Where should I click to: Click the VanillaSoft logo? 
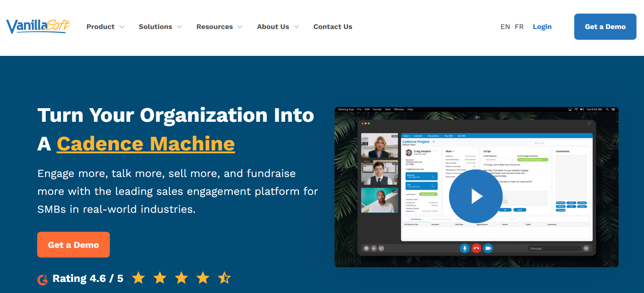pos(38,26)
